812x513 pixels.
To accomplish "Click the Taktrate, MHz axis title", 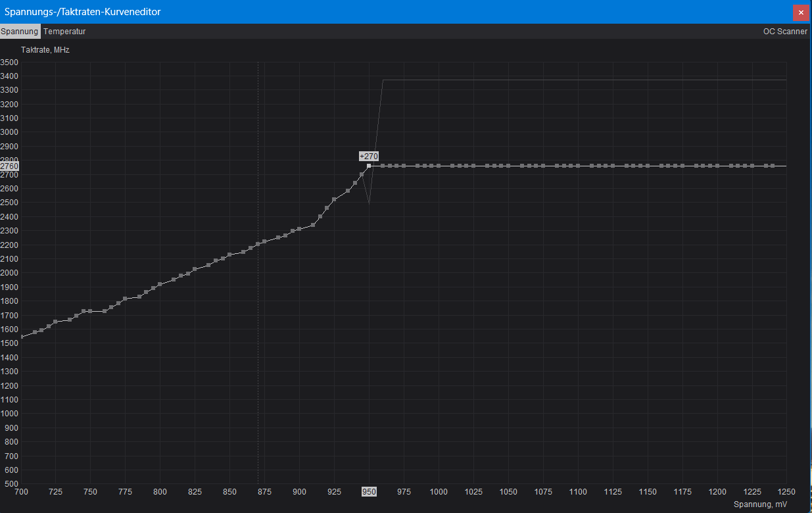I will (x=45, y=49).
